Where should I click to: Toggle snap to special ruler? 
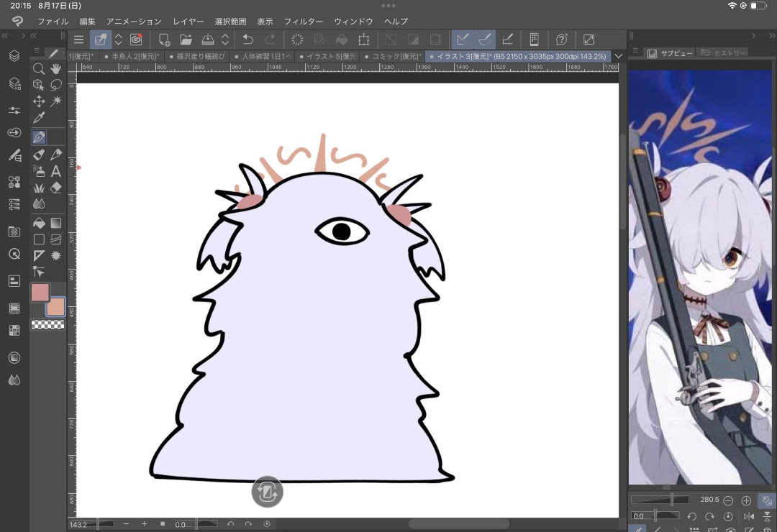pyautogui.click(x=485, y=40)
